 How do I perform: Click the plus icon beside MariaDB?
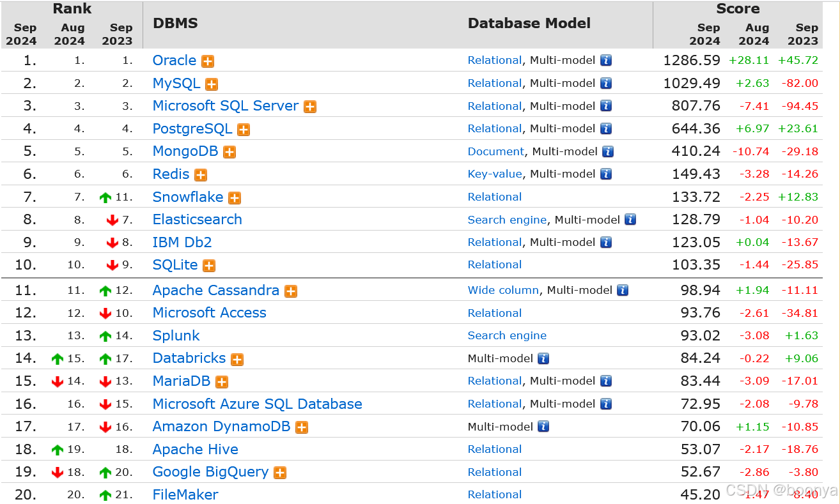(222, 382)
